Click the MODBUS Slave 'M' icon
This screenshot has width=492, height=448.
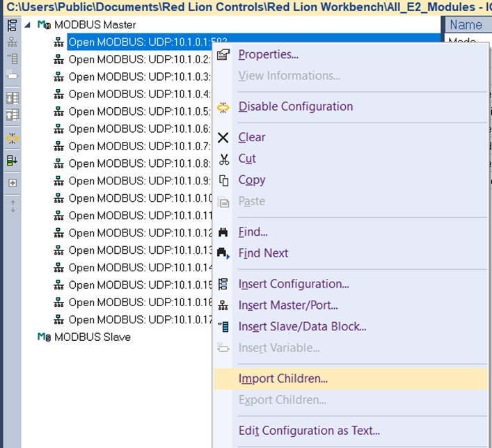44,337
